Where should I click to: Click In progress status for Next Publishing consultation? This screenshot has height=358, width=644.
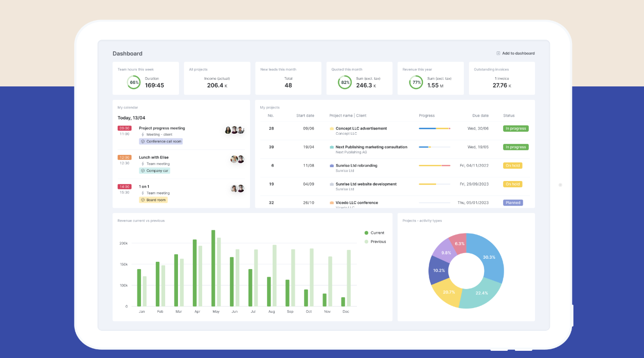516,147
